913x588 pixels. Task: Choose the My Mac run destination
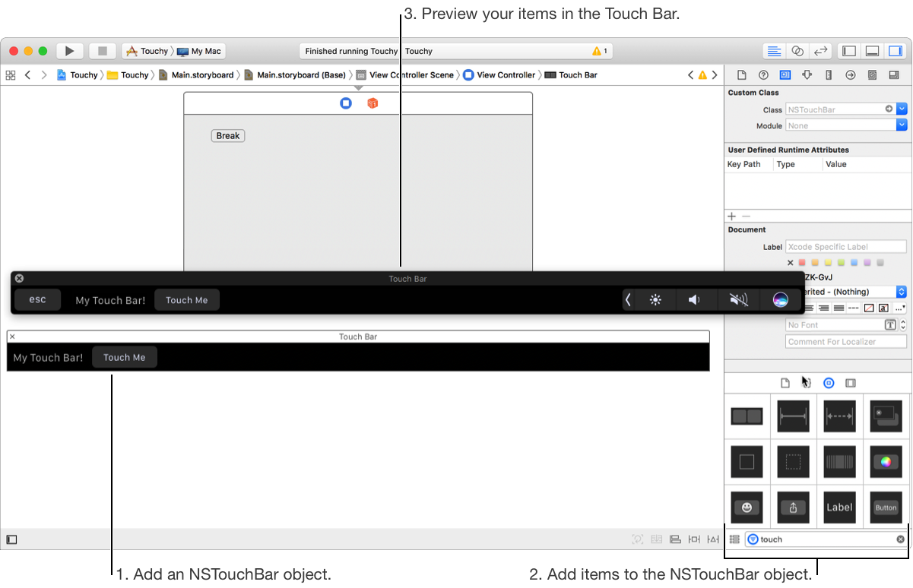(x=199, y=51)
